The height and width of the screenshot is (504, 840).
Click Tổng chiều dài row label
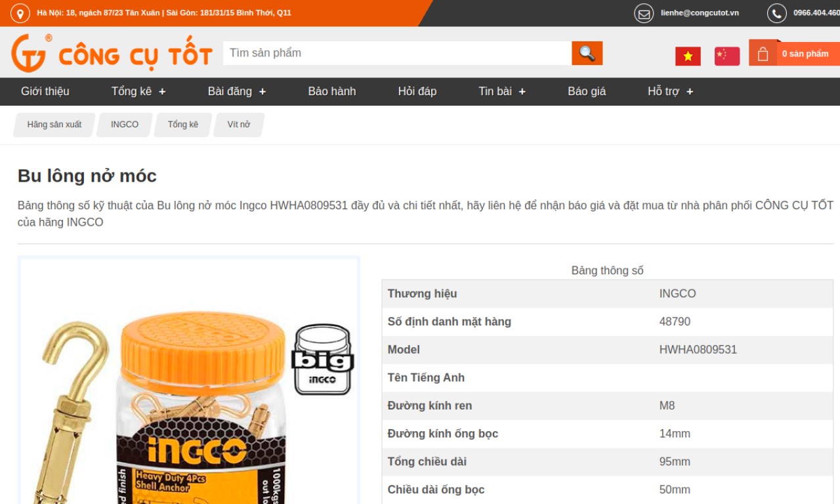[427, 462]
